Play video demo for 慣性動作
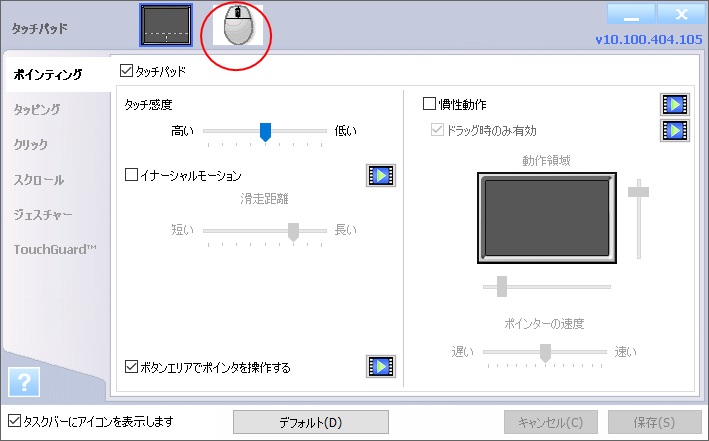Viewport: 709px width, 441px height. click(675, 104)
